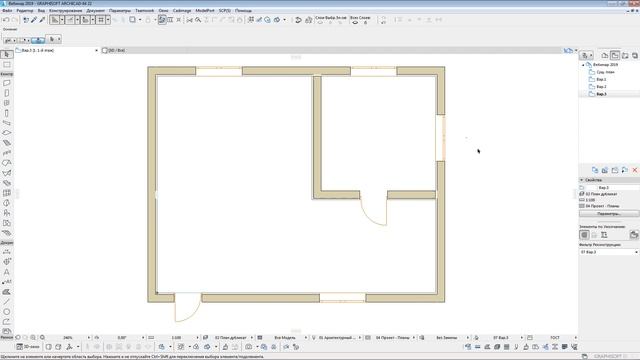This screenshot has width=640, height=360.
Task: Open the scale 1:100 dropdown
Action: click(197, 338)
